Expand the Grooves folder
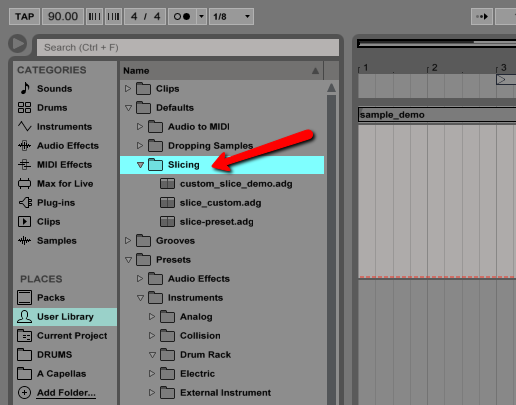 (128, 240)
